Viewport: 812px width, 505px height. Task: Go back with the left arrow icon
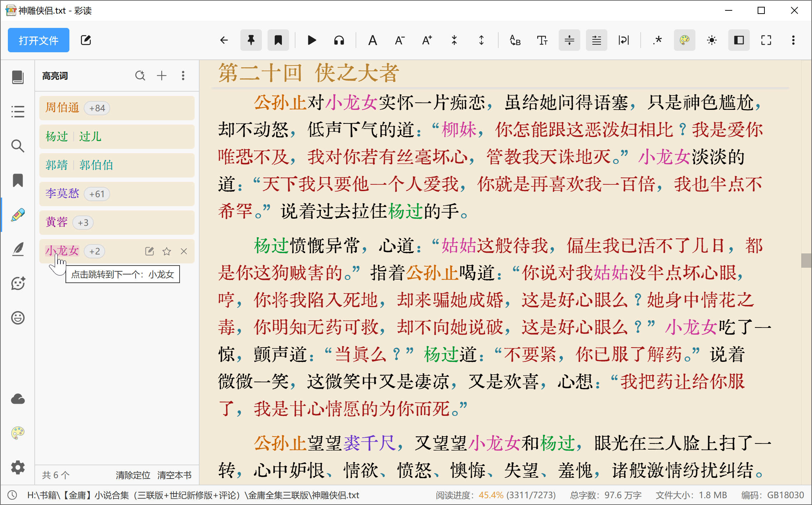click(x=224, y=40)
